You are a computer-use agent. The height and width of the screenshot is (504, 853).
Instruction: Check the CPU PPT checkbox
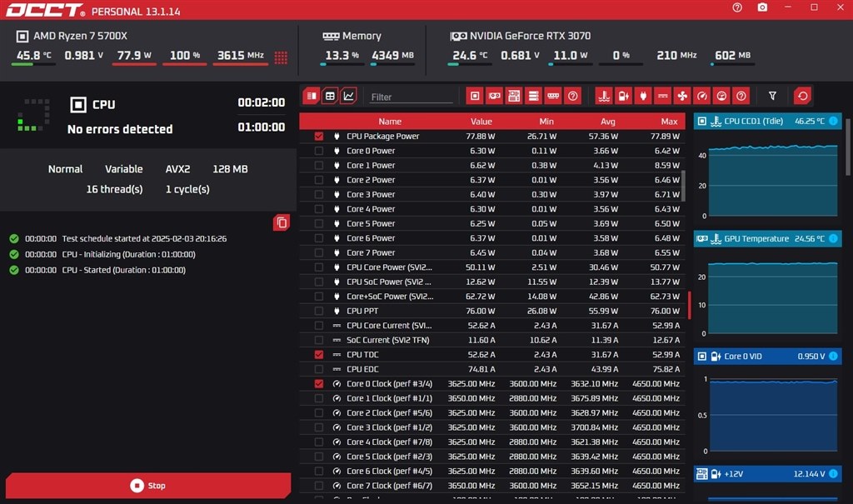319,311
